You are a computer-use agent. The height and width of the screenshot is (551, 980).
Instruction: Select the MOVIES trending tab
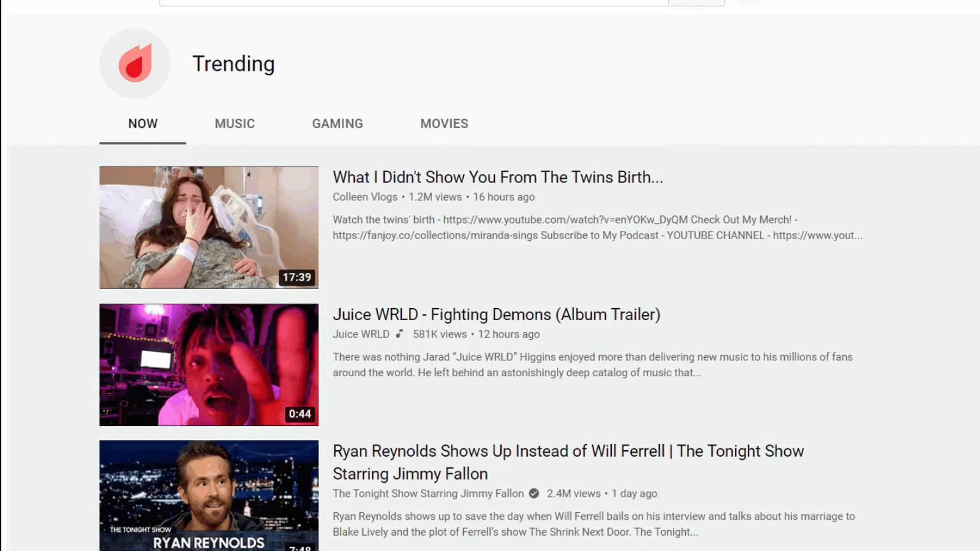[x=444, y=124]
